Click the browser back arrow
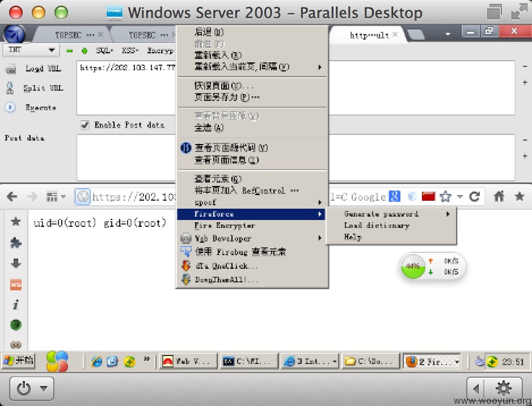Viewport: 532px width, 406px height. coord(12,196)
